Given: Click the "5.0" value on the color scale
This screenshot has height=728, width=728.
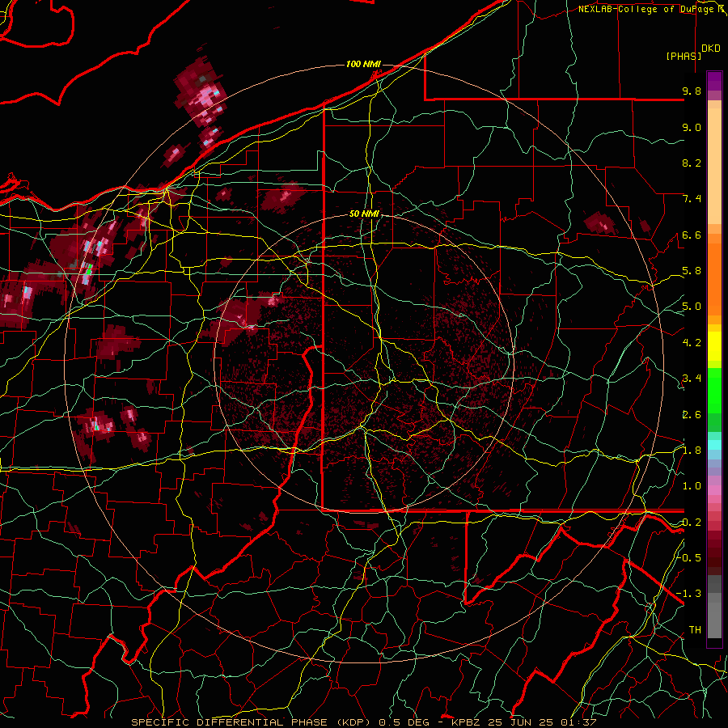Looking at the screenshot, I should click(692, 307).
